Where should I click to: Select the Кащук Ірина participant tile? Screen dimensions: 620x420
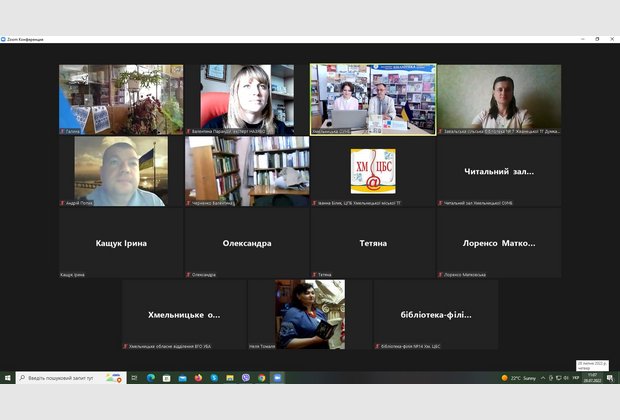pos(121,242)
